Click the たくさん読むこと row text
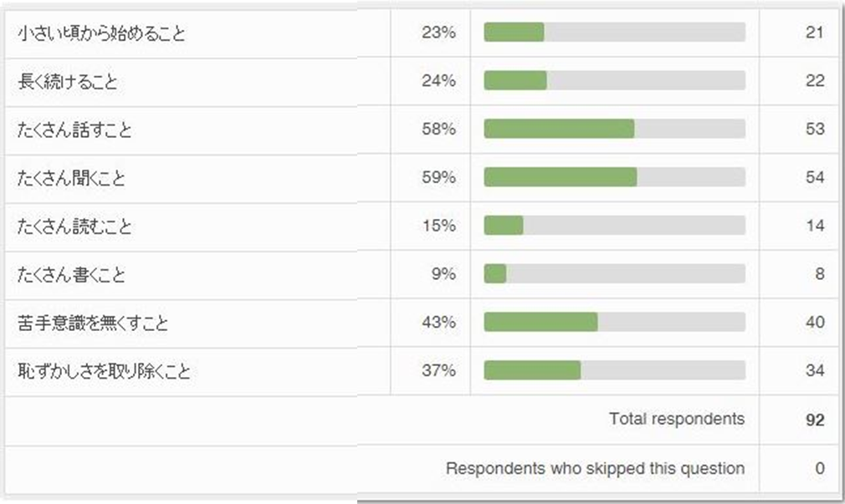 pos(74,227)
